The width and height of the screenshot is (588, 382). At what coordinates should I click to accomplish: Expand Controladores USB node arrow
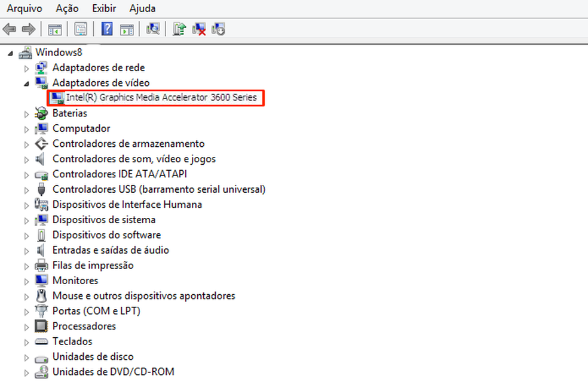tap(26, 190)
